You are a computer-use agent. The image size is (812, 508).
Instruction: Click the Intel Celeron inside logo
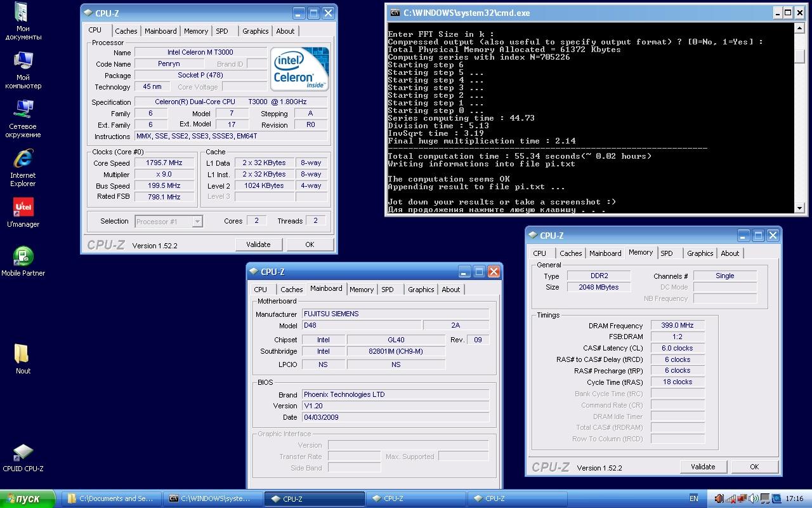[x=300, y=69]
